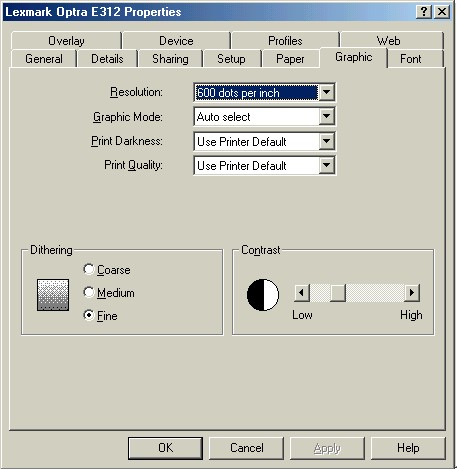457x469 pixels.
Task: Click the Print Quality label
Action: pos(134,165)
